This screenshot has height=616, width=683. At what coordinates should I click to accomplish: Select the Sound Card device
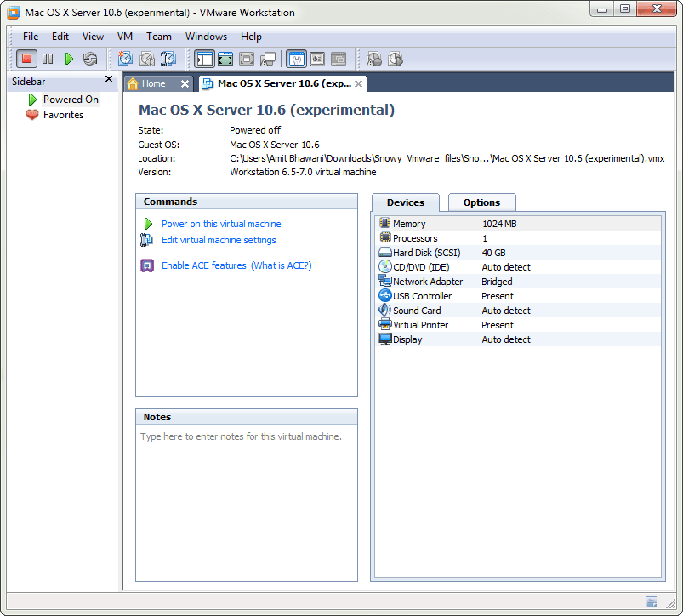point(517,311)
